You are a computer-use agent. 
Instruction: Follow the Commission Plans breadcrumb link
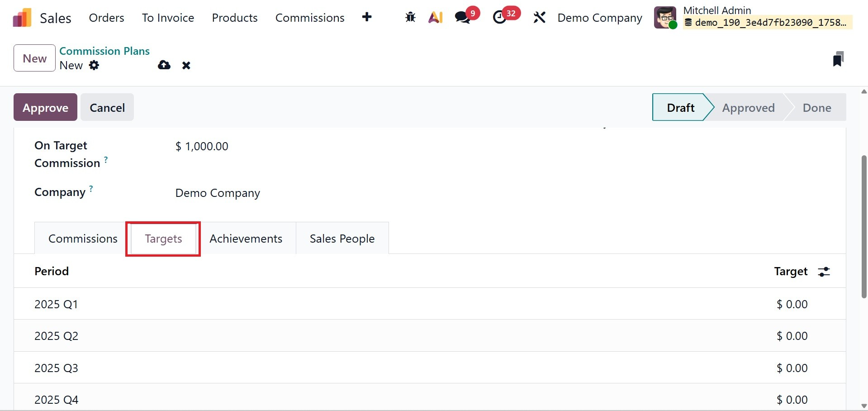pyautogui.click(x=104, y=51)
